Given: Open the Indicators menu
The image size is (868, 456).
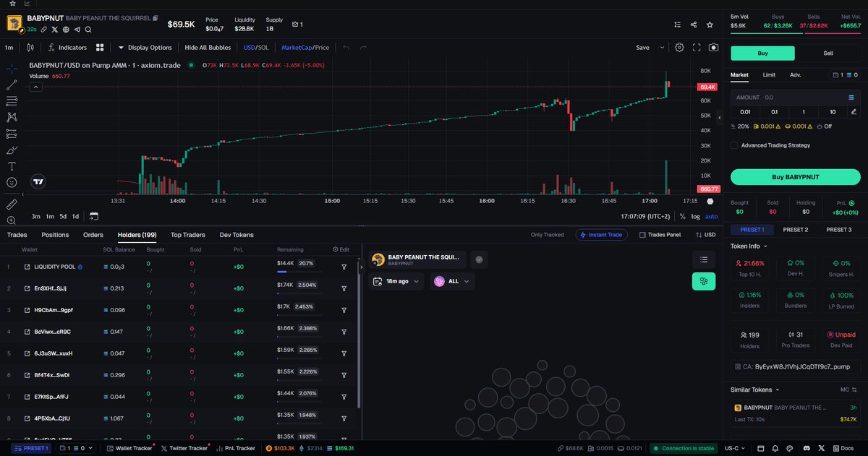Looking at the screenshot, I should tap(67, 48).
